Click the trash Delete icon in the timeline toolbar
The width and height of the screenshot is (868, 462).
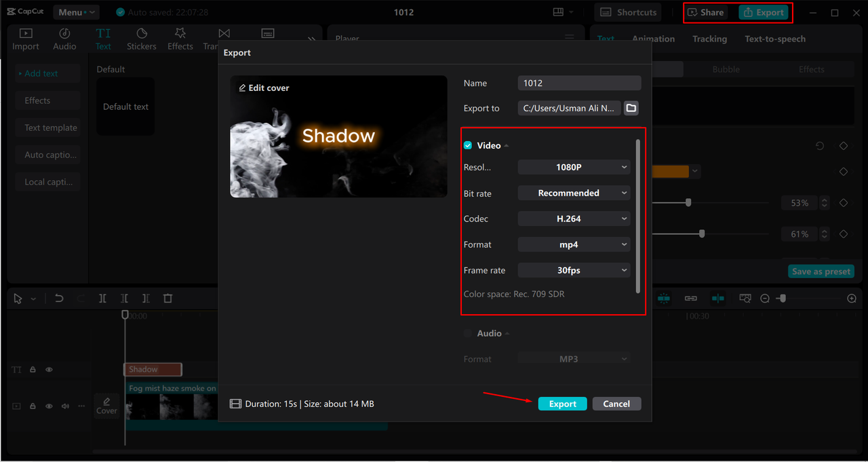pos(168,299)
